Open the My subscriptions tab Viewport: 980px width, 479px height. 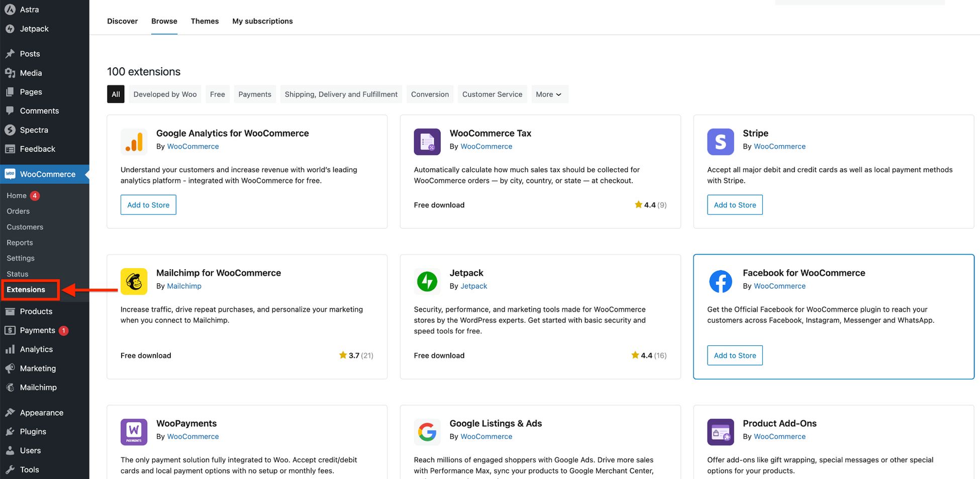click(x=262, y=21)
